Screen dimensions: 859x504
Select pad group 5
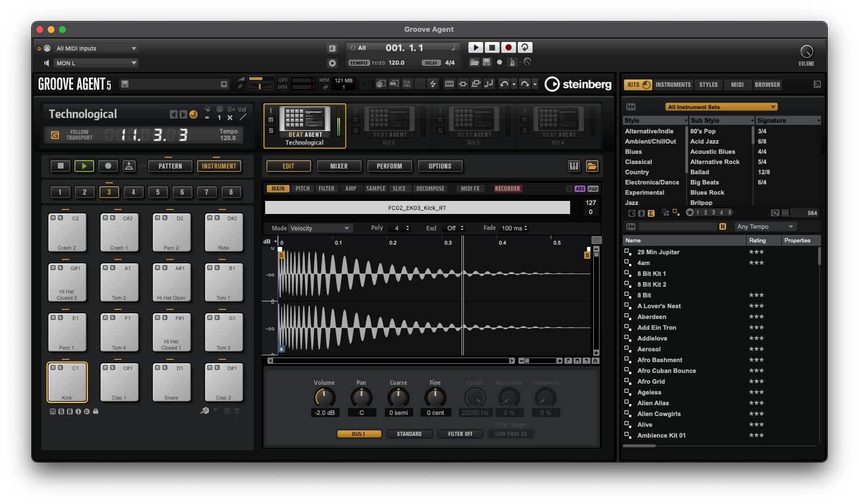[x=158, y=192]
